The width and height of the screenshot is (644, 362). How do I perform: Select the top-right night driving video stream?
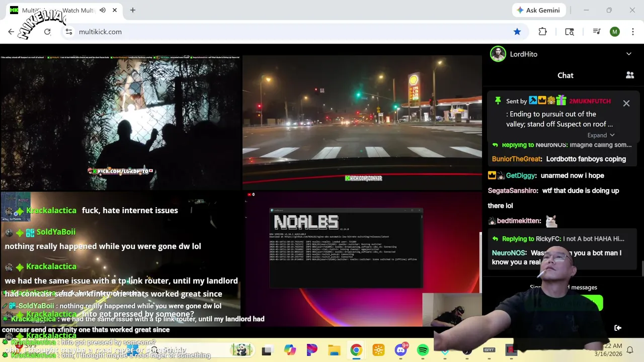362,122
